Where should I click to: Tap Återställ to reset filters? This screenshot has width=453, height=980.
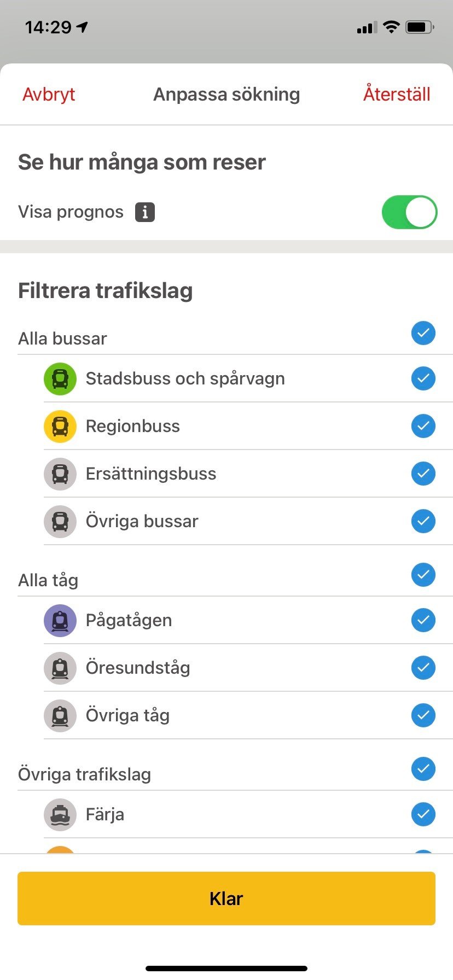click(x=397, y=94)
